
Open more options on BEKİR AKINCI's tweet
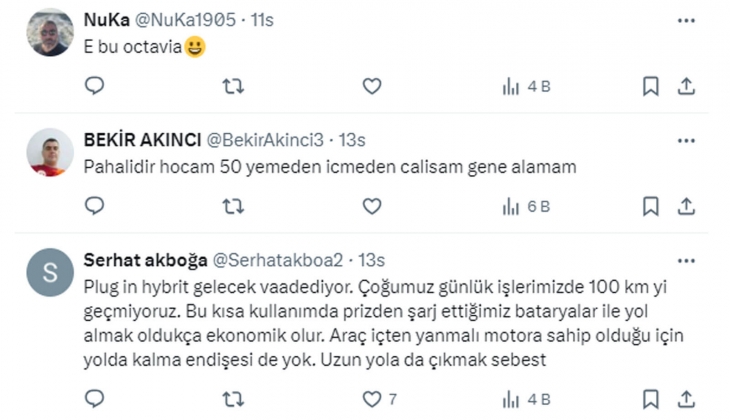[x=686, y=138]
